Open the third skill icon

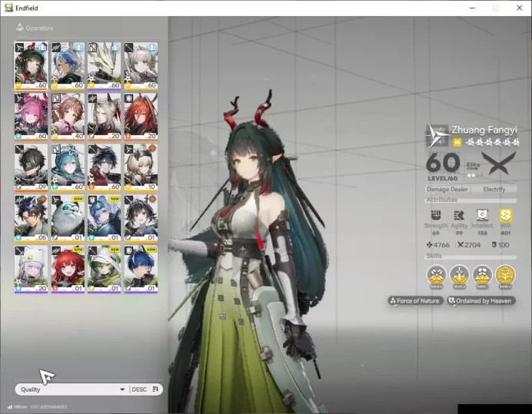pos(482,275)
